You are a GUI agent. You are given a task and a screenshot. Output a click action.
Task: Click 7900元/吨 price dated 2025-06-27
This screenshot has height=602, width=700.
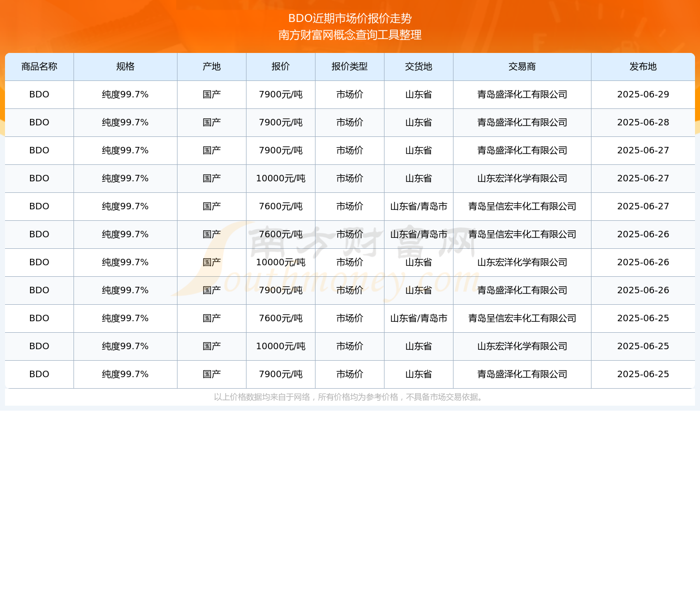pos(281,150)
